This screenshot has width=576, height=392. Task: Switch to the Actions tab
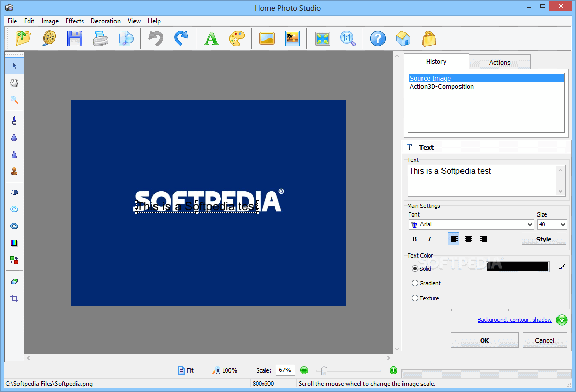[500, 62]
